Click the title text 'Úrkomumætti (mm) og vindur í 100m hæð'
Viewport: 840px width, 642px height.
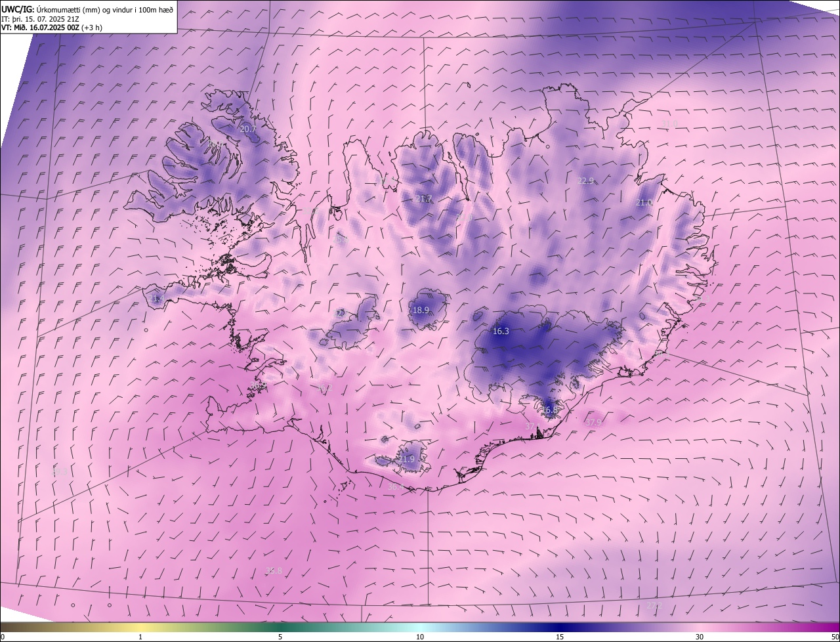click(105, 9)
